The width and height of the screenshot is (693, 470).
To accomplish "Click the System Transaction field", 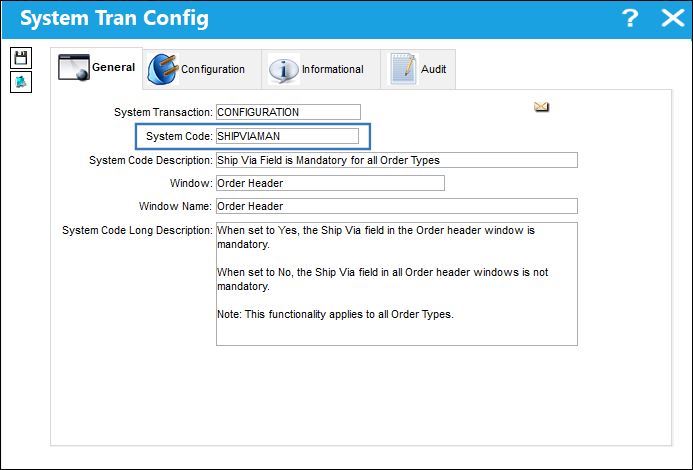I will pos(288,112).
